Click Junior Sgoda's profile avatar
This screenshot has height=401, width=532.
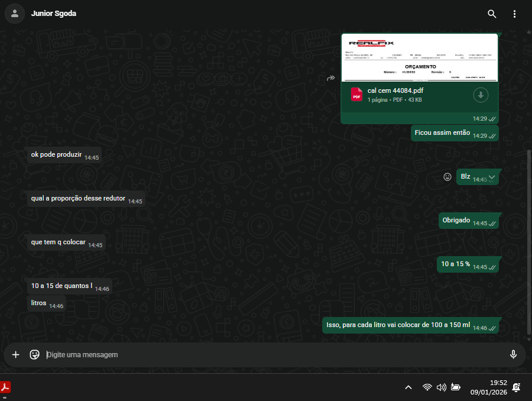[15, 14]
